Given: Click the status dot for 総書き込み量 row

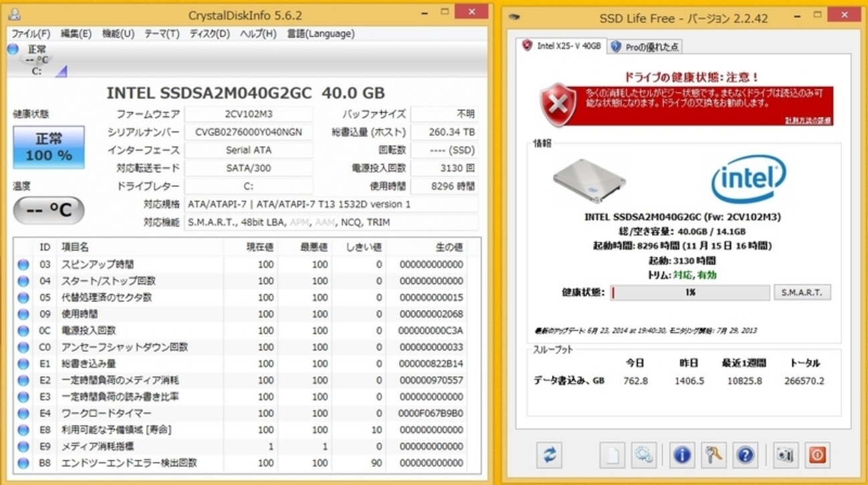Looking at the screenshot, I should [x=23, y=364].
